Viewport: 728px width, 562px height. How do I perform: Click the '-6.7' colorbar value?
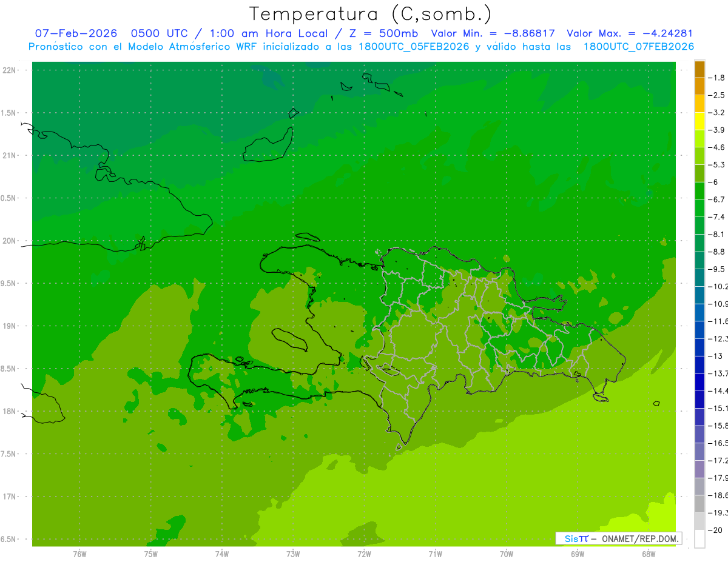coord(718,199)
